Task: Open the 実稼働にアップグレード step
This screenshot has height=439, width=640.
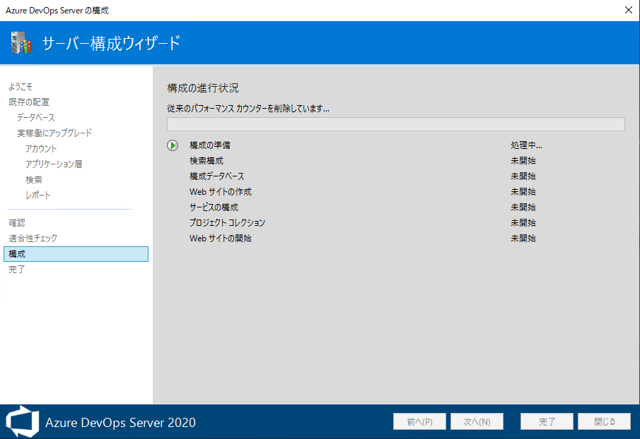Action: 54,133
